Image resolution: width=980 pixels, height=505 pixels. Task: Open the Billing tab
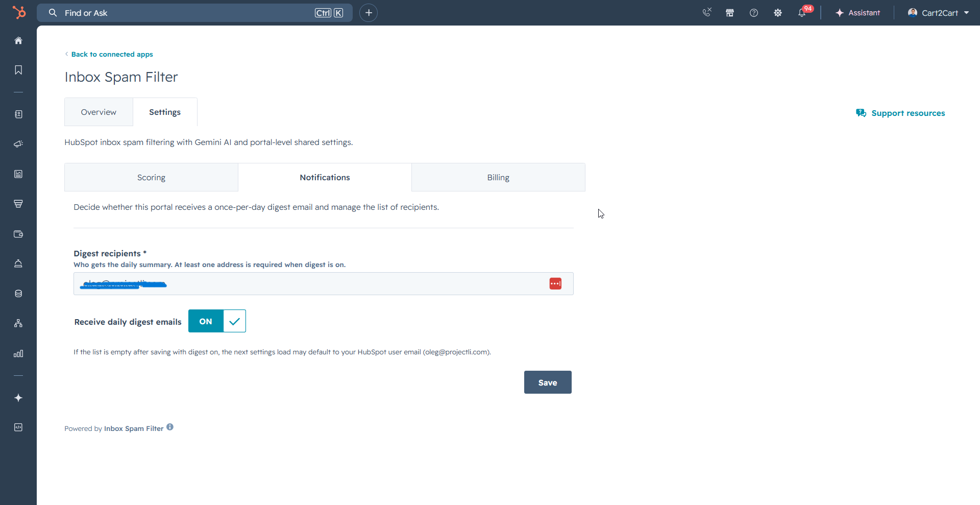point(498,177)
